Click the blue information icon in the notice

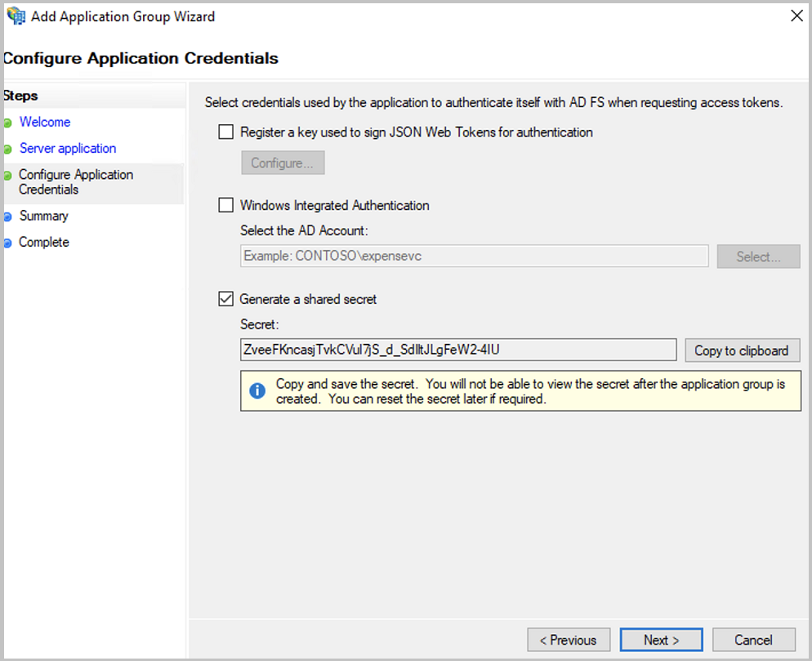point(259,390)
